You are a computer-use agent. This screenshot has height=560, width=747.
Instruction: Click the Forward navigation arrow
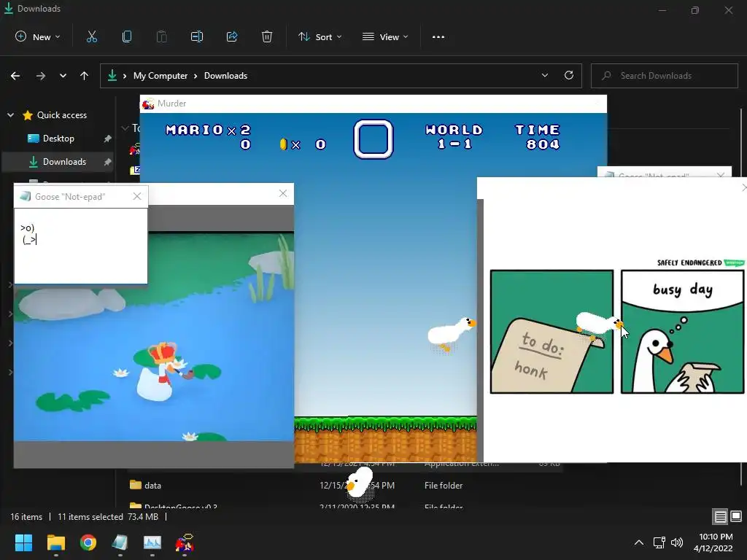pyautogui.click(x=41, y=76)
